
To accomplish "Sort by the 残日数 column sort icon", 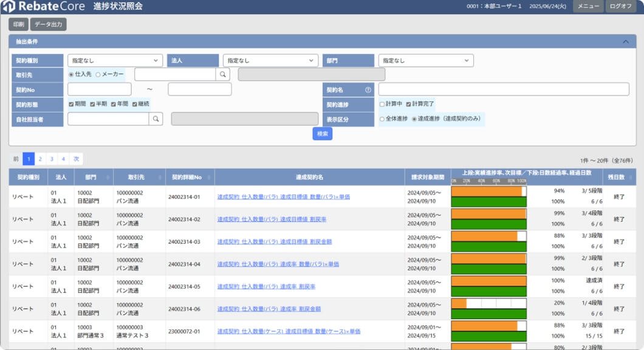I will (x=631, y=177).
